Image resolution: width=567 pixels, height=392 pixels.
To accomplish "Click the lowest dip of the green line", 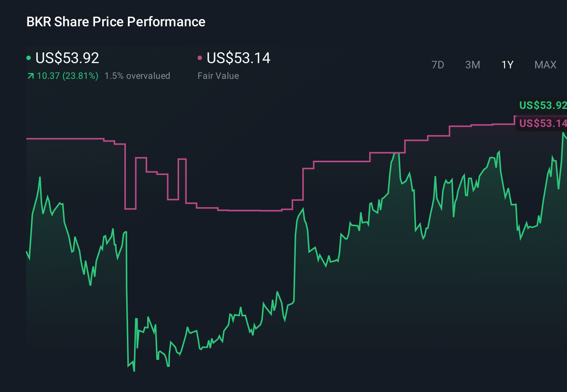I will [x=134, y=371].
